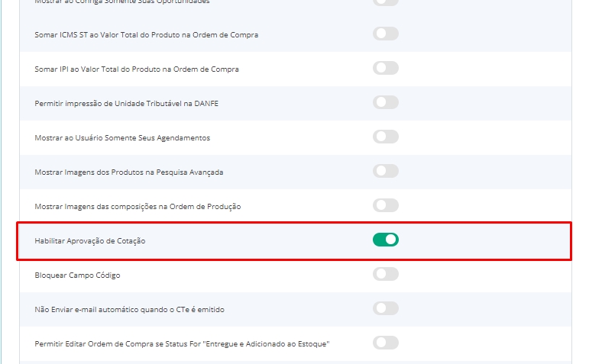Image resolution: width=589 pixels, height=364 pixels.
Task: Click the Permitir Editar Ordem de Compra label
Action: (182, 344)
